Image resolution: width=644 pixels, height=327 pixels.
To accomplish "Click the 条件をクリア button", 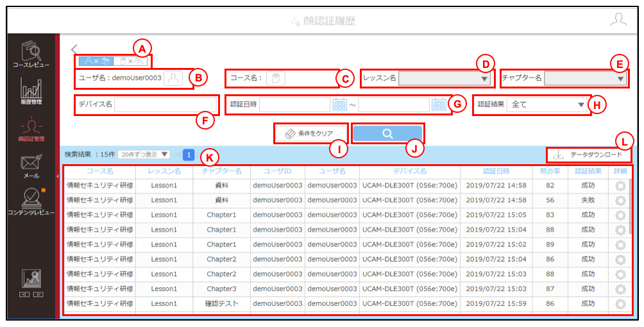I will click(x=310, y=133).
